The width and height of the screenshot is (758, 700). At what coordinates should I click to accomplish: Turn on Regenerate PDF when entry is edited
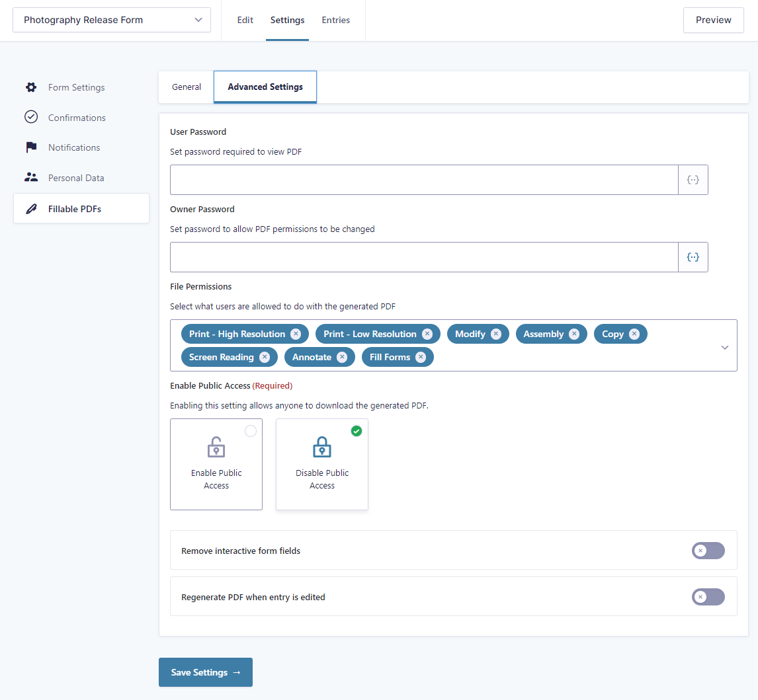point(708,596)
